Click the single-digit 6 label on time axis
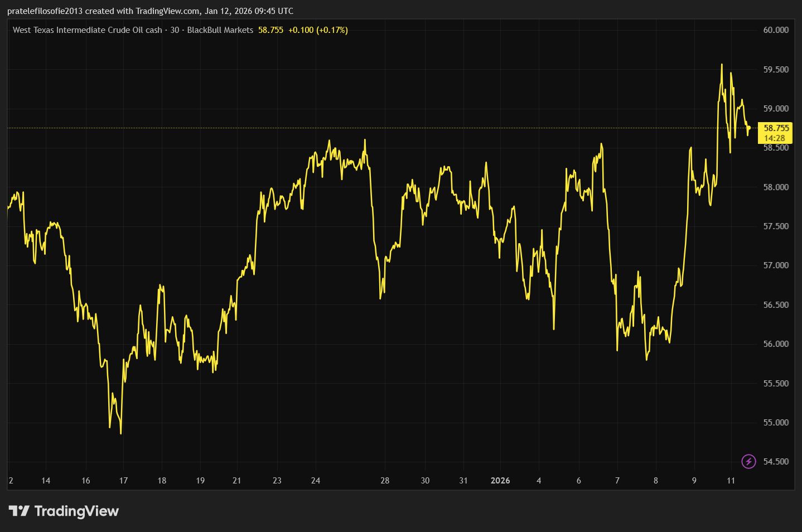This screenshot has width=802, height=532. (579, 481)
